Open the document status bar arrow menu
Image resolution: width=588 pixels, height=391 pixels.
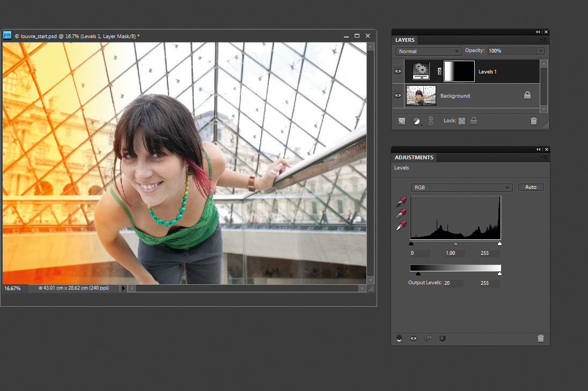click(123, 288)
